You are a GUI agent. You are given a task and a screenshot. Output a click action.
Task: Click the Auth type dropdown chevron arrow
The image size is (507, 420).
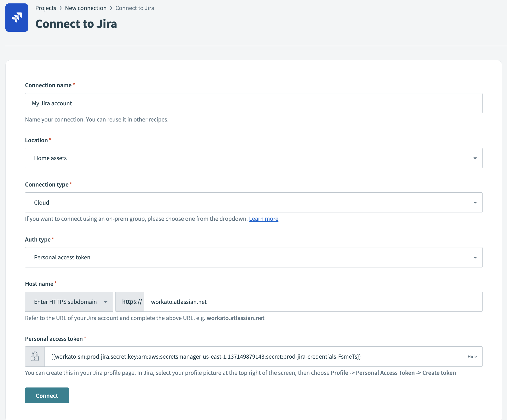[x=475, y=257]
